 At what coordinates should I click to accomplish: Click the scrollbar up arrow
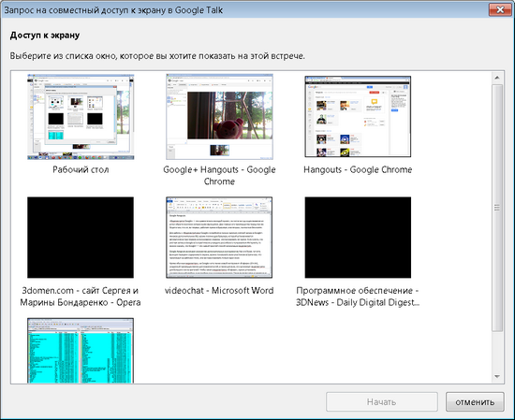497,78
